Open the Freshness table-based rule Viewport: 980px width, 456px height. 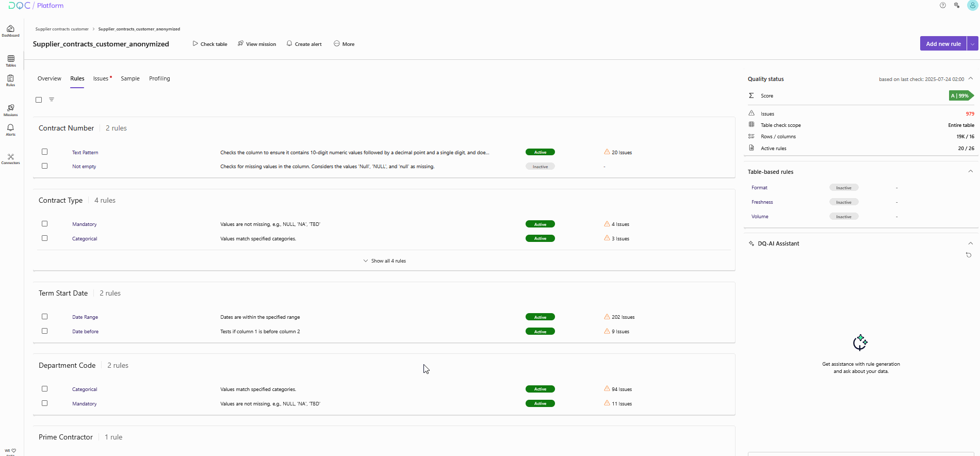tap(762, 202)
